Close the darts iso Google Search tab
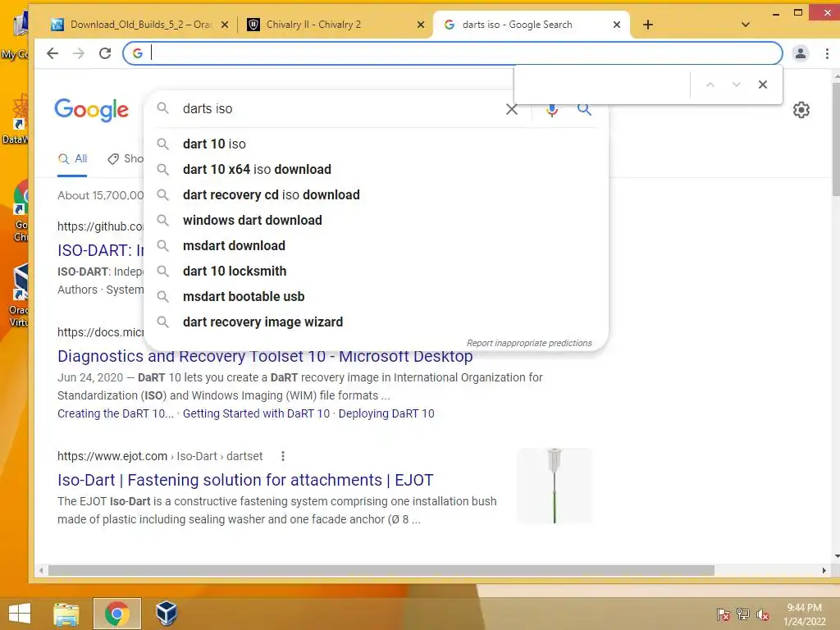The height and width of the screenshot is (630, 840). pos(617,25)
